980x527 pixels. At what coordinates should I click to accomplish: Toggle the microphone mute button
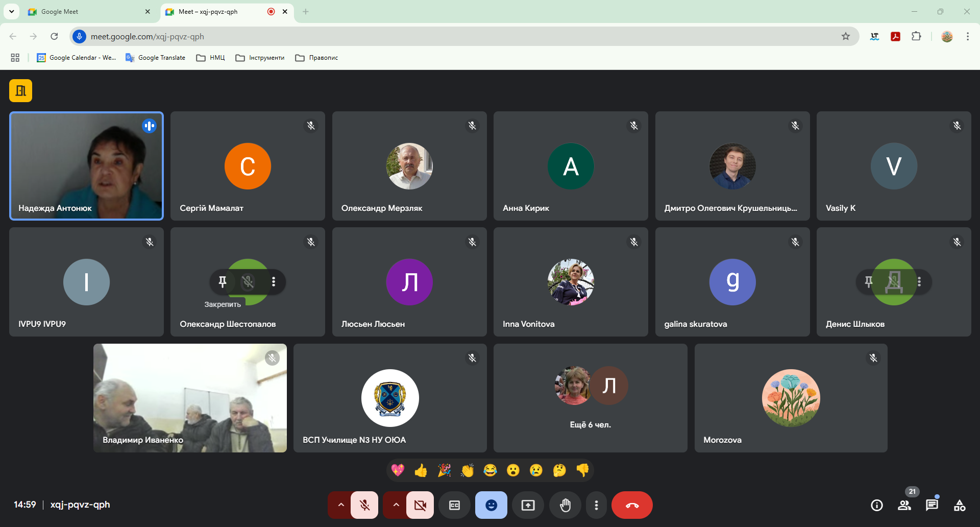click(x=364, y=505)
